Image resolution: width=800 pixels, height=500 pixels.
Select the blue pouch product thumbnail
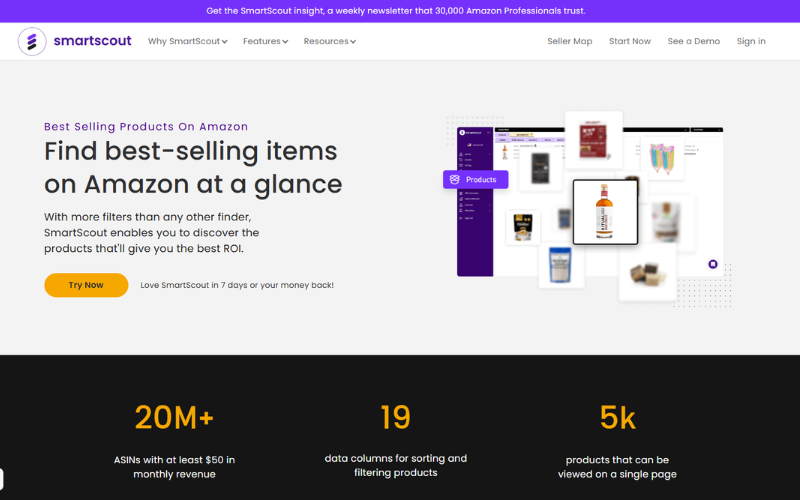pyautogui.click(x=561, y=265)
